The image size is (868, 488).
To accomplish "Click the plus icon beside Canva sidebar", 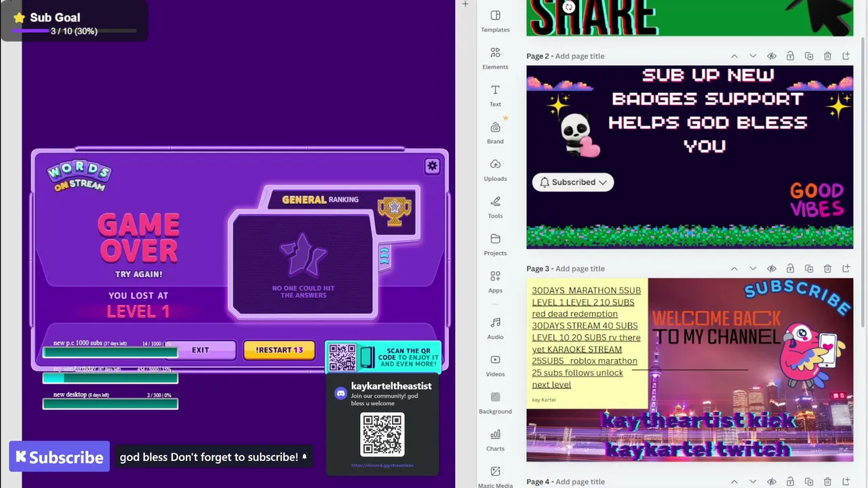I will coord(465,4).
